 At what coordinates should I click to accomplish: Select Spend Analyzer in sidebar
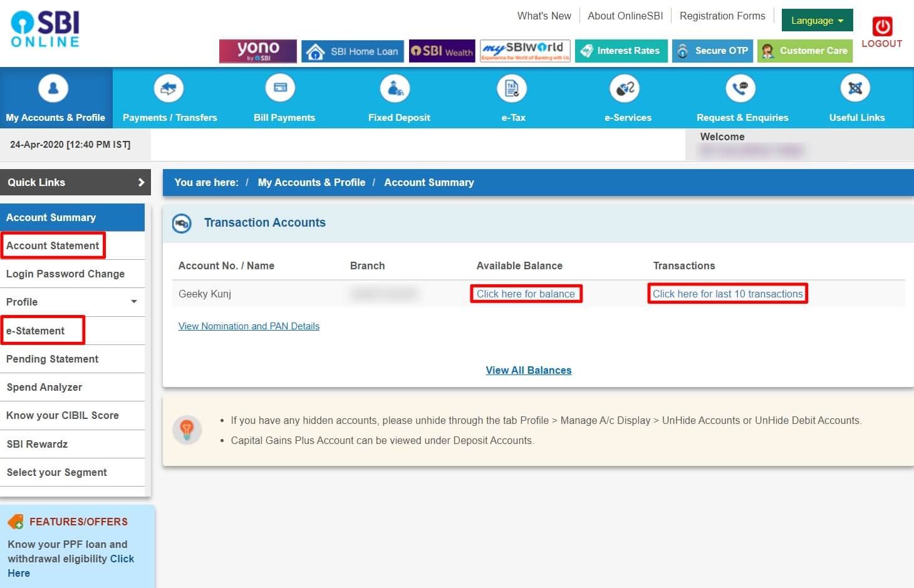[72, 387]
